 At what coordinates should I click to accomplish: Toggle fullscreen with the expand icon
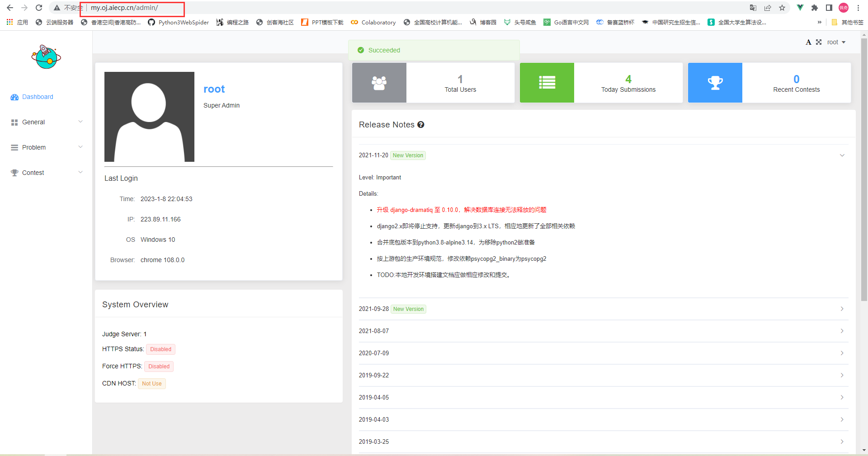(819, 42)
